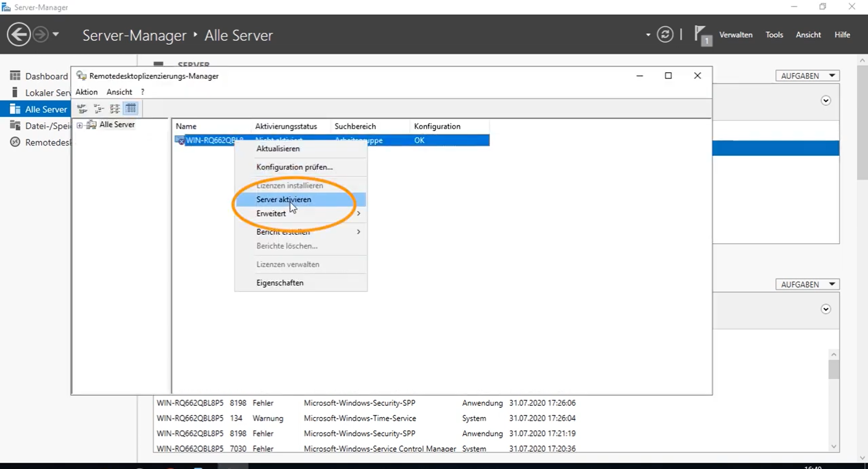
Task: Select the details view toolbar icon
Action: 131,109
